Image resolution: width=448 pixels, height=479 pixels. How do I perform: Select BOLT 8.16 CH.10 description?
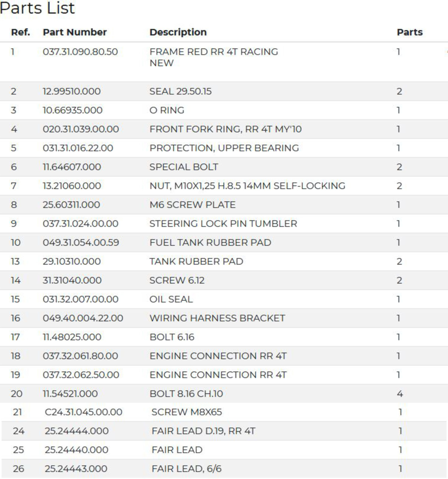click(x=186, y=394)
